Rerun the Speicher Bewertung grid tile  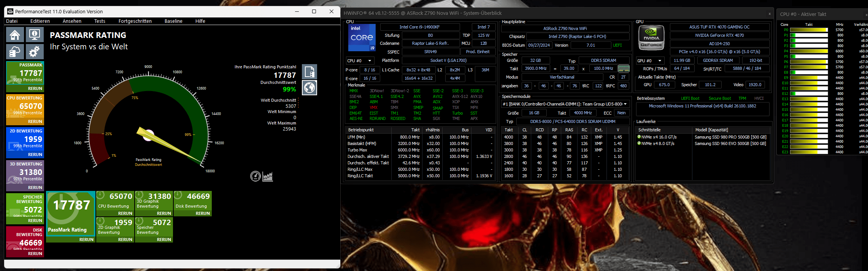coord(164,239)
